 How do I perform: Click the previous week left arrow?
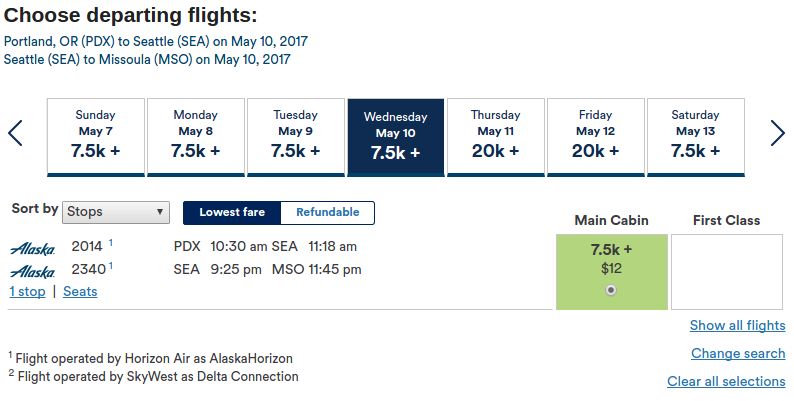coord(15,134)
